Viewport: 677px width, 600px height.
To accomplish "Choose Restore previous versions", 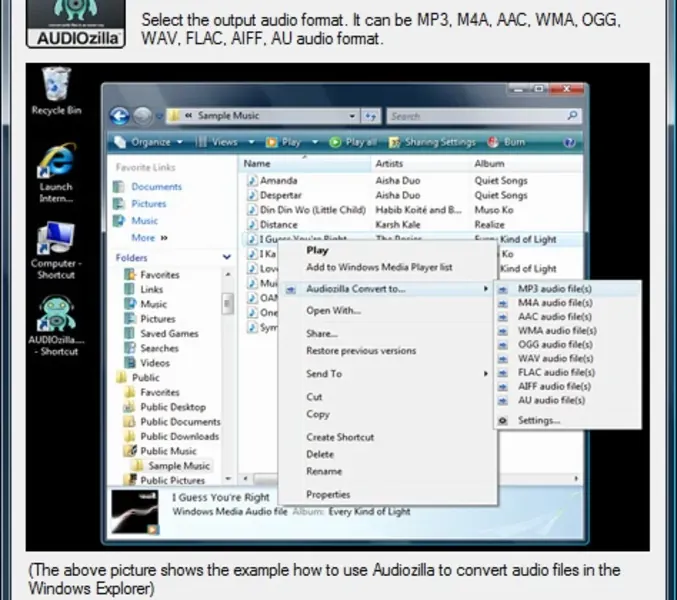I will coord(361,351).
